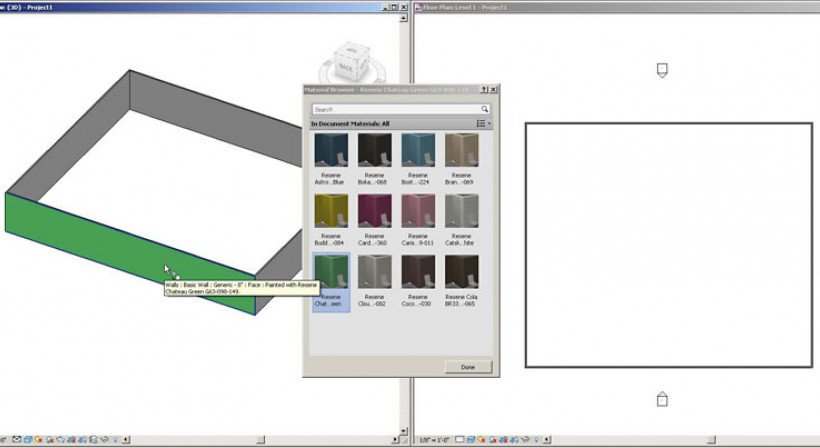
Task: Open Detail Level in floor plan view bar
Action: click(x=460, y=440)
